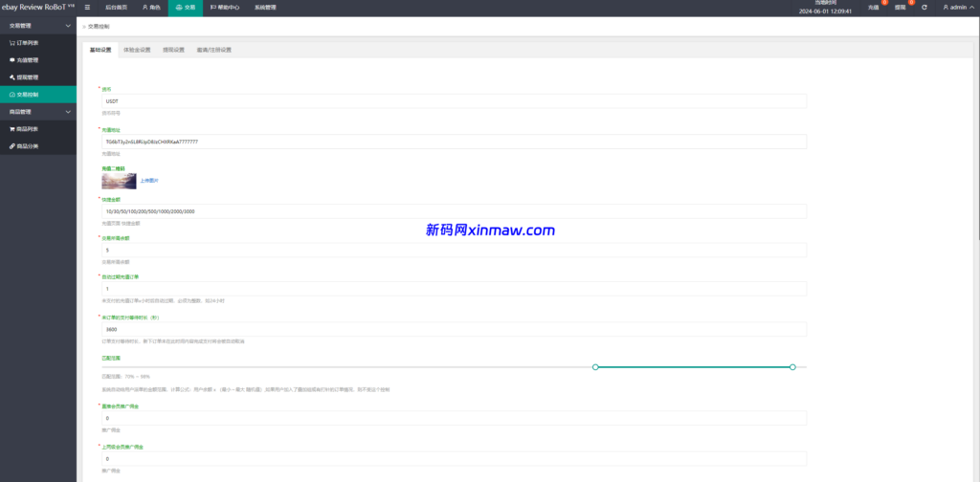Click the 快捷金额 field with 10/30/50 values

pos(455,211)
